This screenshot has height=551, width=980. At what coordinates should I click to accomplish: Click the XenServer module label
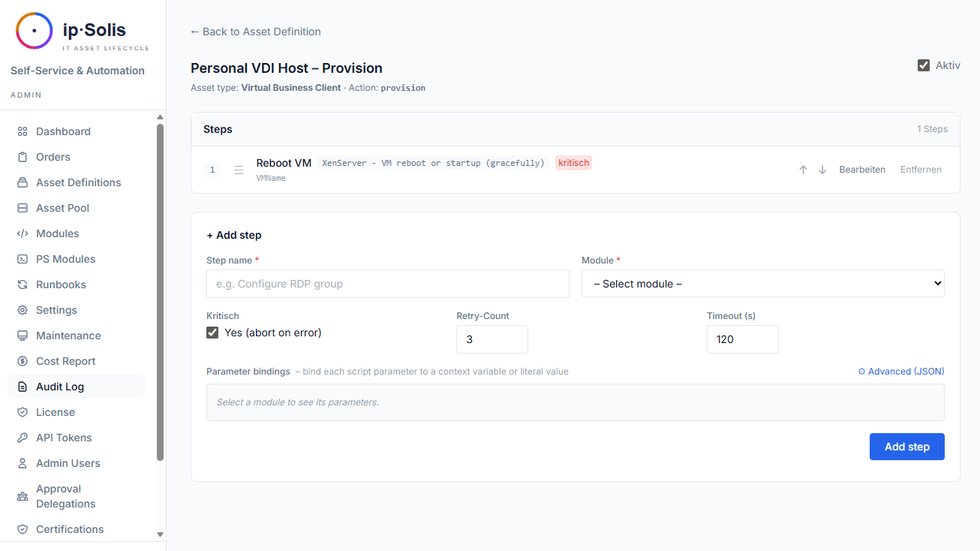[433, 163]
